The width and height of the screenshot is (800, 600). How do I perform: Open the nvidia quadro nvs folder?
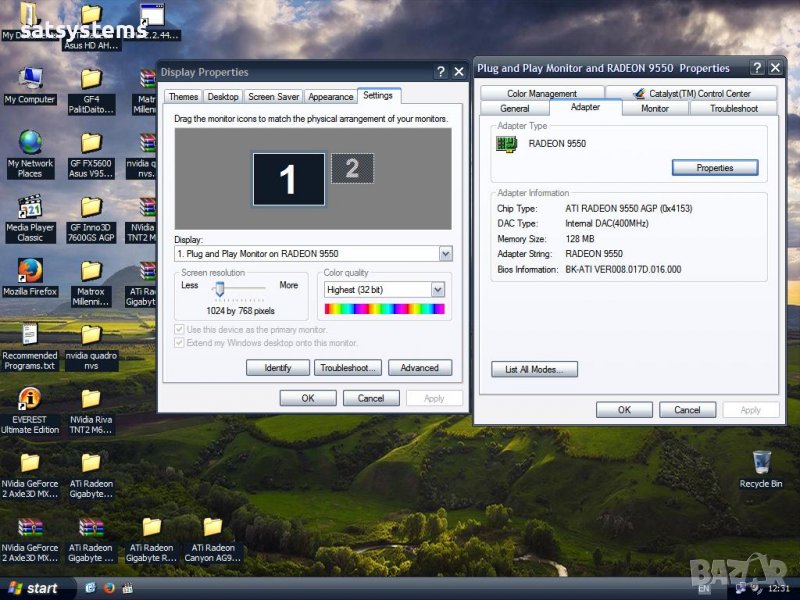(x=91, y=335)
